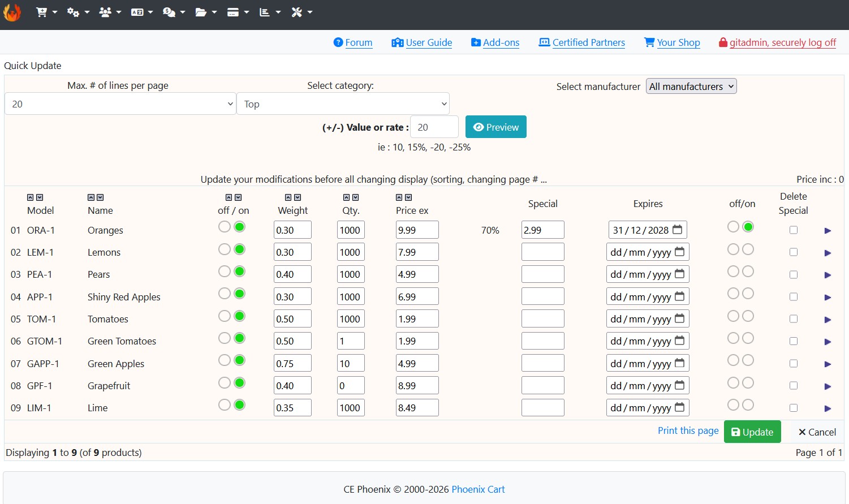The height and width of the screenshot is (504, 849).
Task: Open the bar chart reports menu
Action: pyautogui.click(x=270, y=12)
